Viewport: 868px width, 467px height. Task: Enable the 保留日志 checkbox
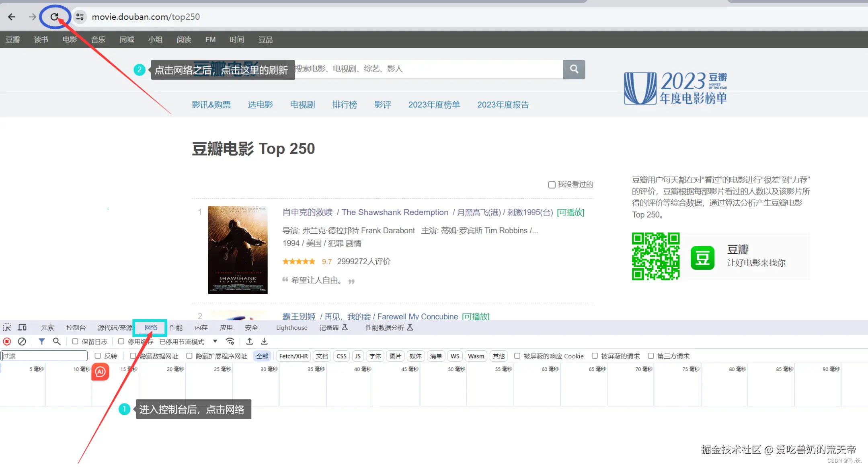pos(75,342)
